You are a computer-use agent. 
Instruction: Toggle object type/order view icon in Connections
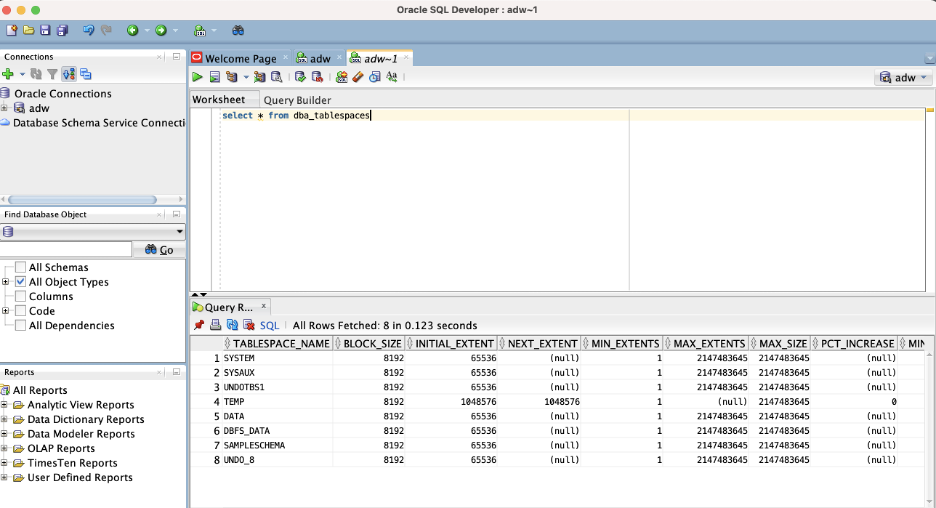tap(69, 74)
